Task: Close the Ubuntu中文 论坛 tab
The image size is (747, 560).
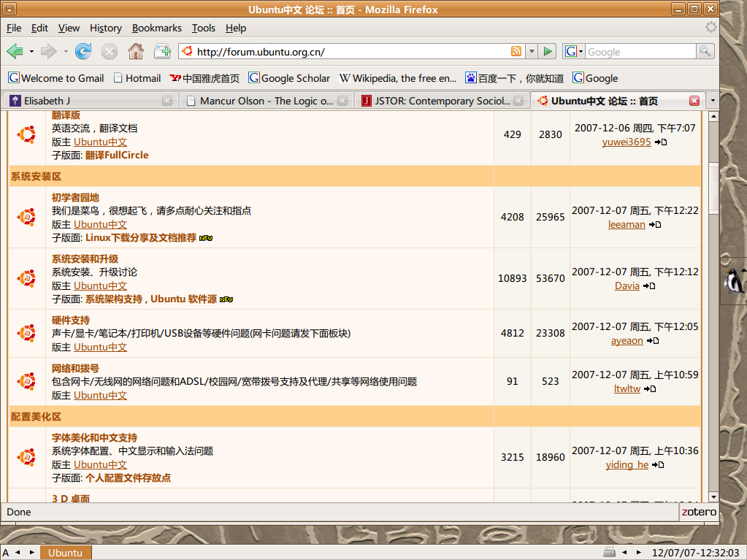Action: 694,101
